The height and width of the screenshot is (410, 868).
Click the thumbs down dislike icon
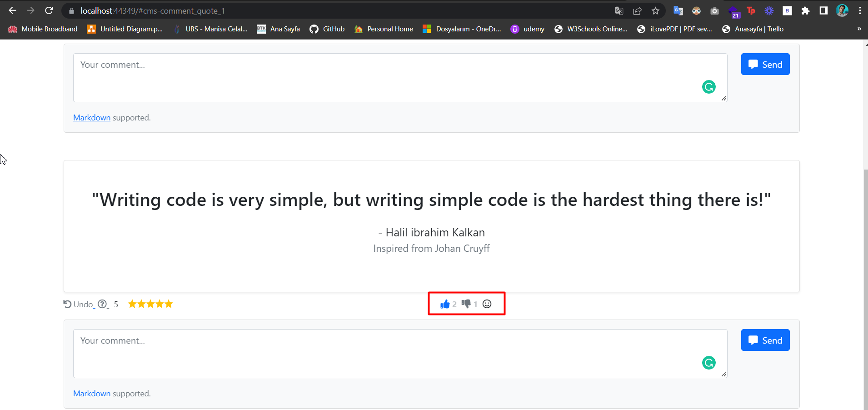coord(466,304)
